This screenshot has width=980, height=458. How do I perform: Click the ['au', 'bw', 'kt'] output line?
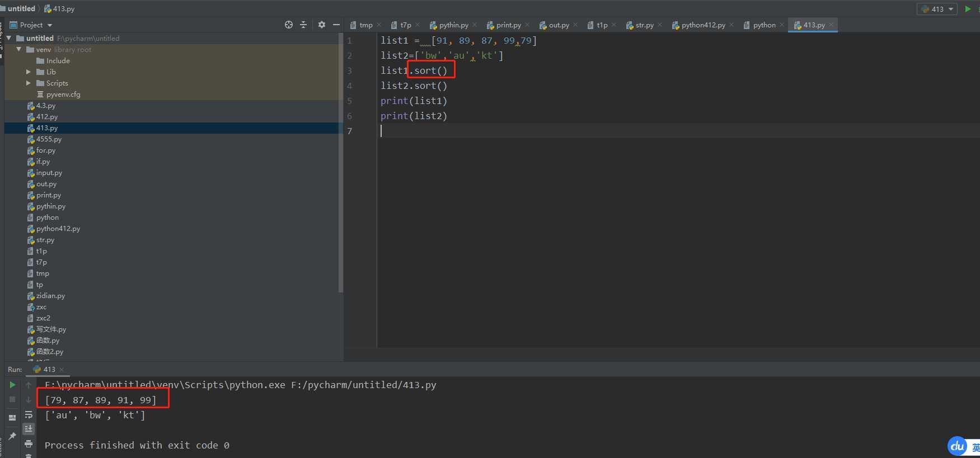point(95,415)
